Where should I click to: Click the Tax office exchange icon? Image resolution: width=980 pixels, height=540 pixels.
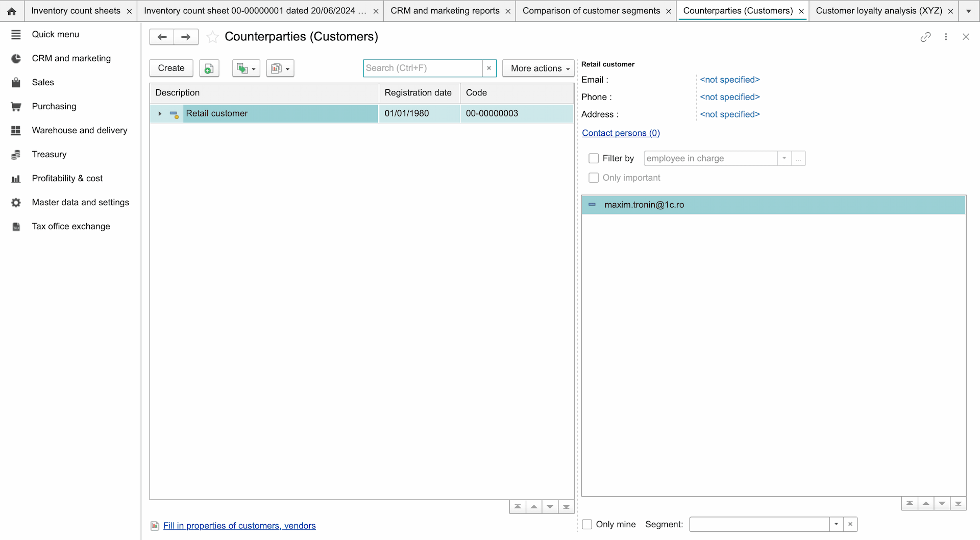[16, 226]
